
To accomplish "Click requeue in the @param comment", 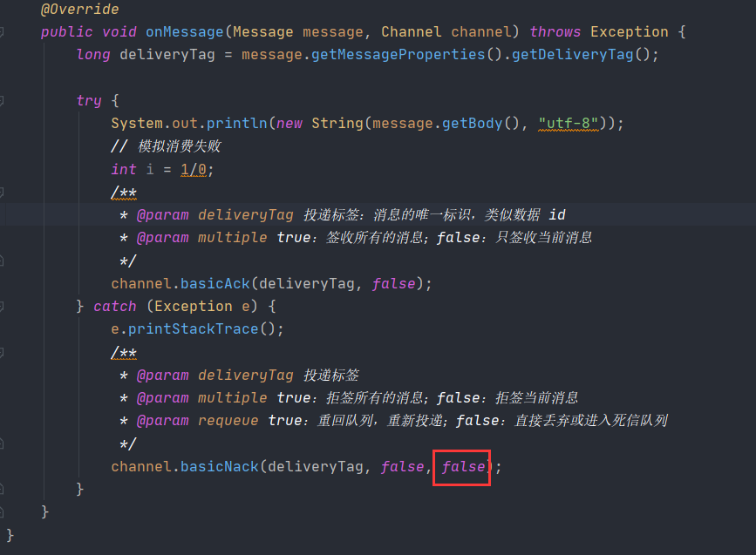I will click(x=228, y=421).
